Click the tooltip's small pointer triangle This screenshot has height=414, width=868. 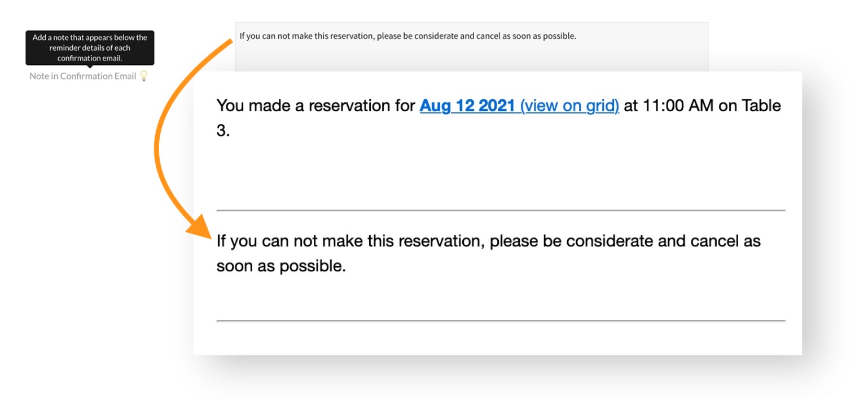pyautogui.click(x=90, y=67)
